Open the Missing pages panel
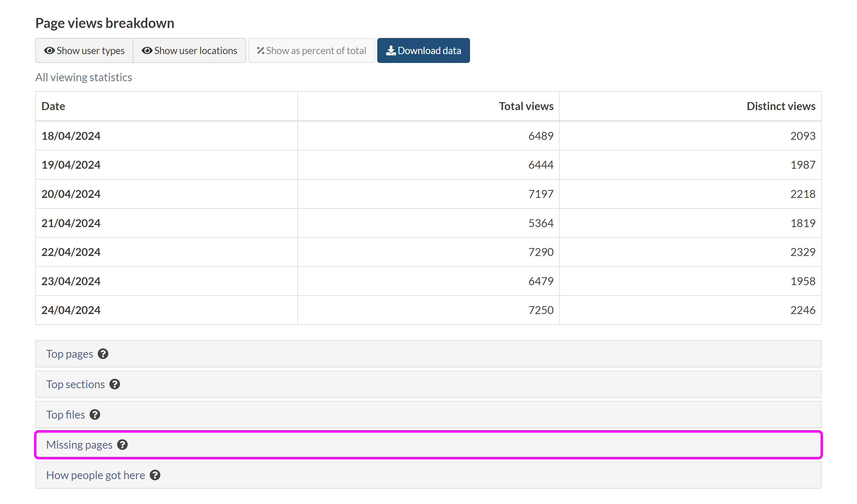857x504 pixels. 79,445
